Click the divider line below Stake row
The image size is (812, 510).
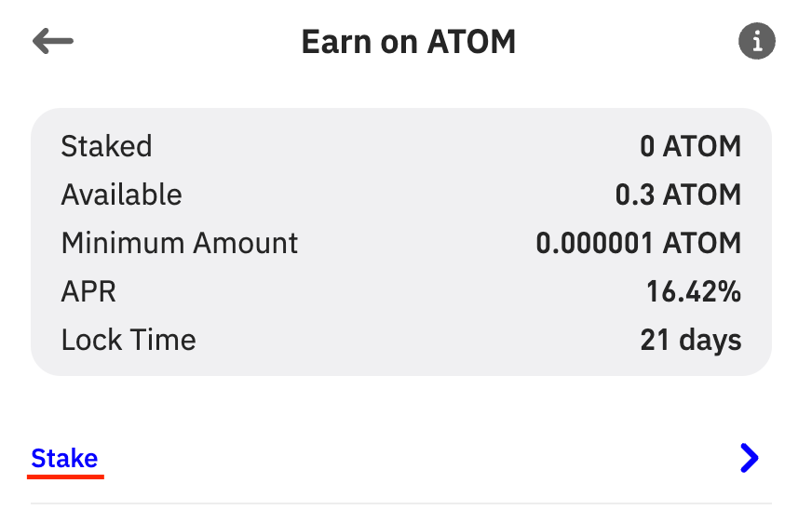(x=400, y=503)
